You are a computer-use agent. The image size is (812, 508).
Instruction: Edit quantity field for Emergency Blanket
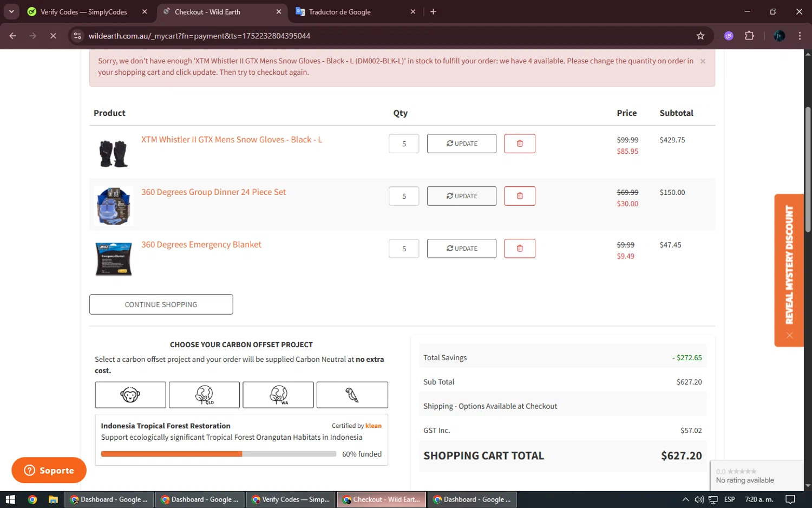tap(404, 249)
